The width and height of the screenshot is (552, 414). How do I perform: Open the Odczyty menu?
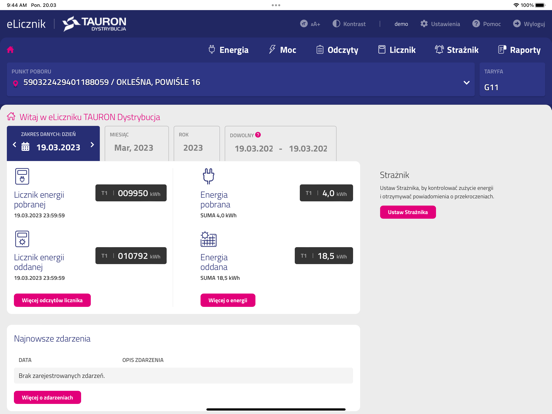(337, 50)
